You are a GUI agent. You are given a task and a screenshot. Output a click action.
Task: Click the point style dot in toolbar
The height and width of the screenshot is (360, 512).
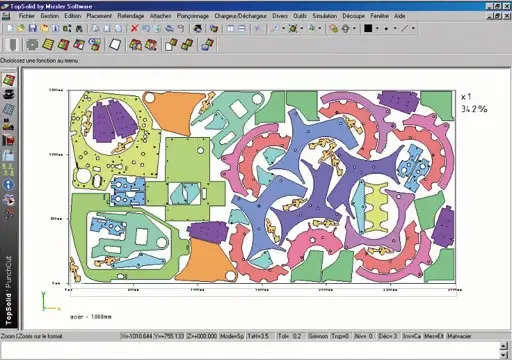(386, 29)
